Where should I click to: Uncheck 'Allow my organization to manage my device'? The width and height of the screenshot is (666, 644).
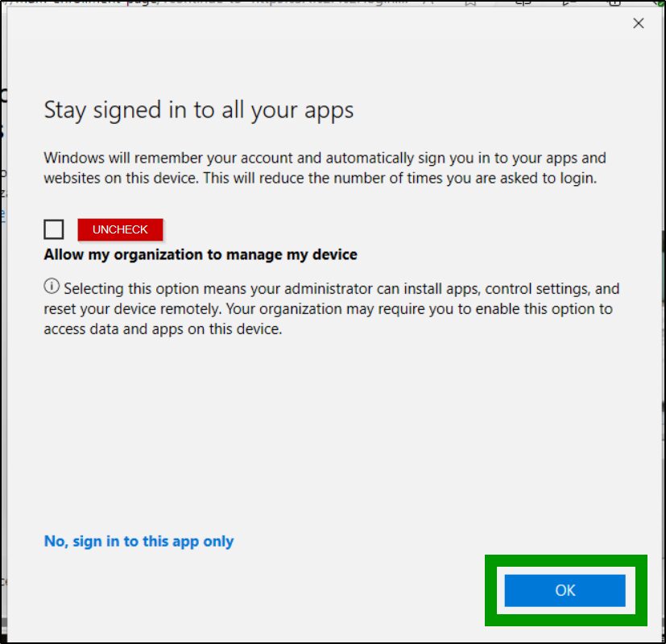(53, 229)
